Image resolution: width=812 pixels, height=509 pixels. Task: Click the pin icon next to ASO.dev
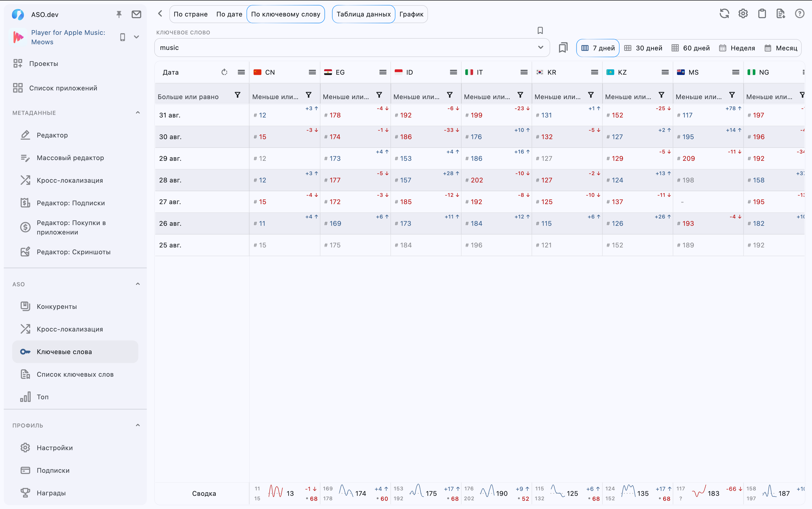119,14
